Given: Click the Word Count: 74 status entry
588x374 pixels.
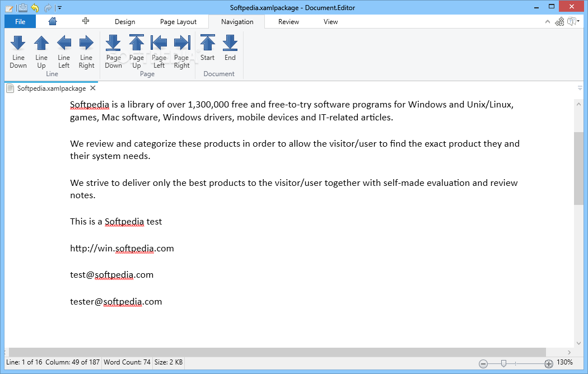Looking at the screenshot, I should click(127, 362).
